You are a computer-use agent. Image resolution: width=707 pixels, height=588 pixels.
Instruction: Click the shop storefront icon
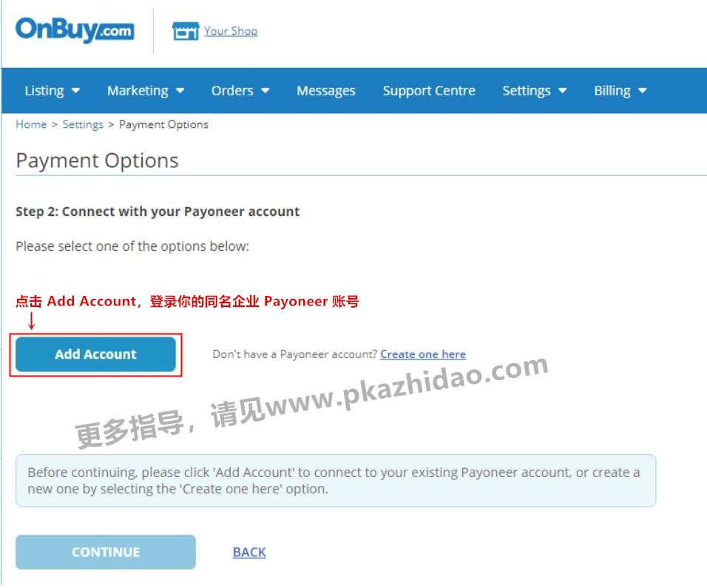[186, 30]
